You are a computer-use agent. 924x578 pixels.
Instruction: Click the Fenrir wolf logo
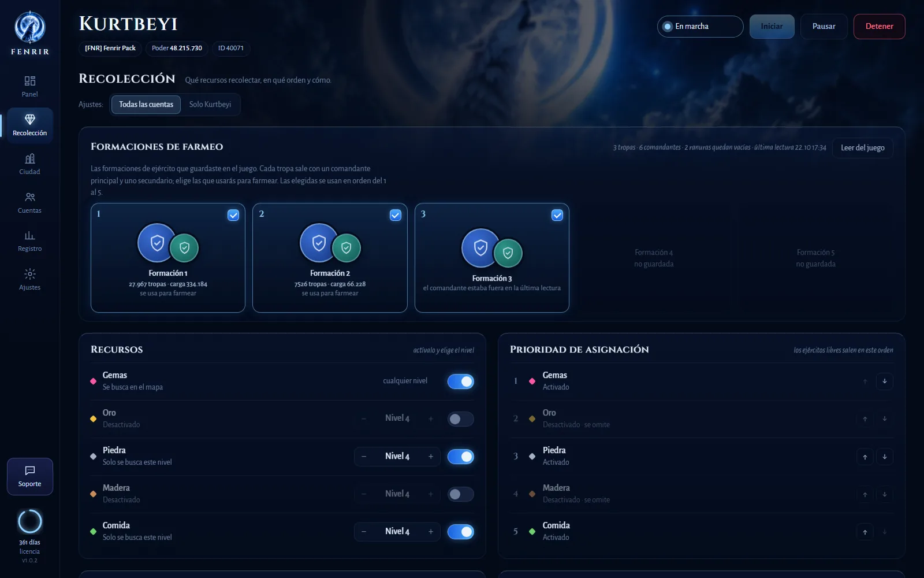pos(30,28)
